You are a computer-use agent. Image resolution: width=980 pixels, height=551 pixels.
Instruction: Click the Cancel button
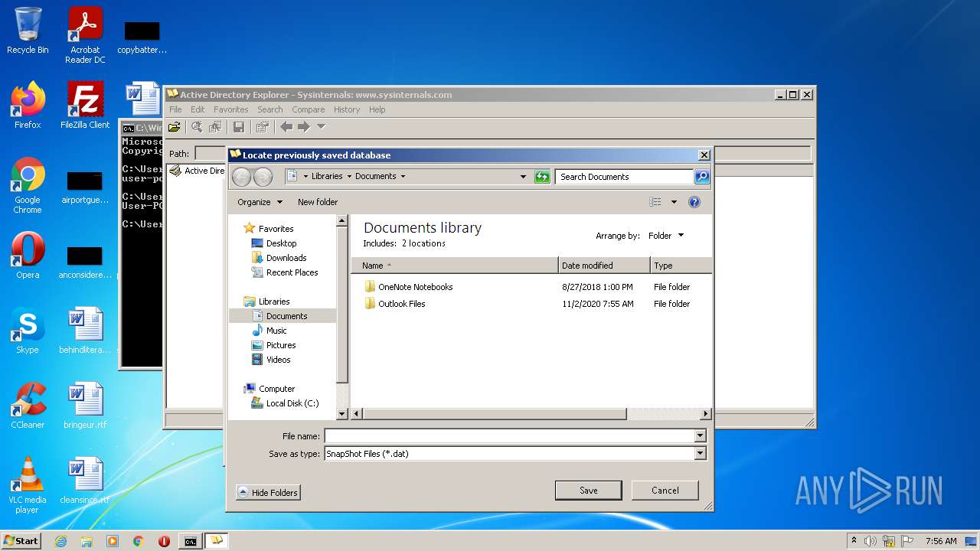[665, 491]
